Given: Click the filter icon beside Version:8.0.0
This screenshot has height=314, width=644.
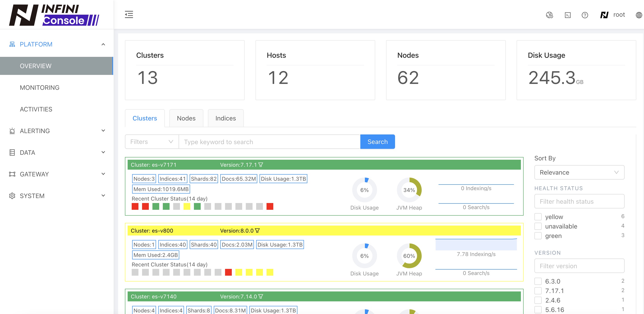Looking at the screenshot, I should tap(258, 231).
